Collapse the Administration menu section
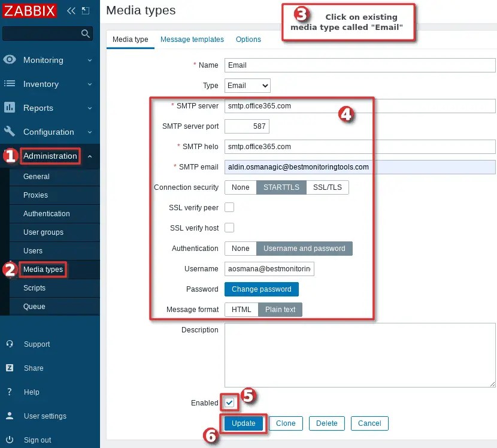Viewport: 497px width, 448px height. pos(50,156)
